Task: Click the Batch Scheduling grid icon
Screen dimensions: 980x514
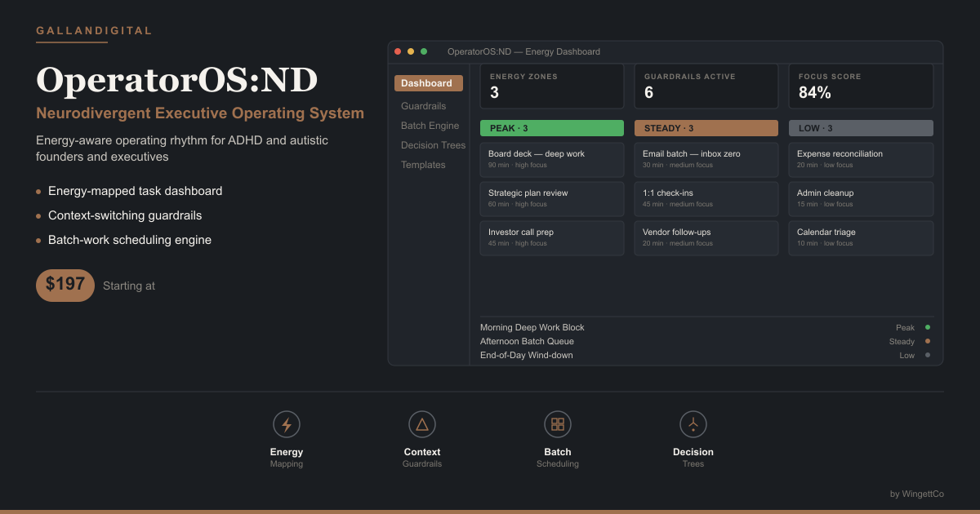Action: point(558,424)
